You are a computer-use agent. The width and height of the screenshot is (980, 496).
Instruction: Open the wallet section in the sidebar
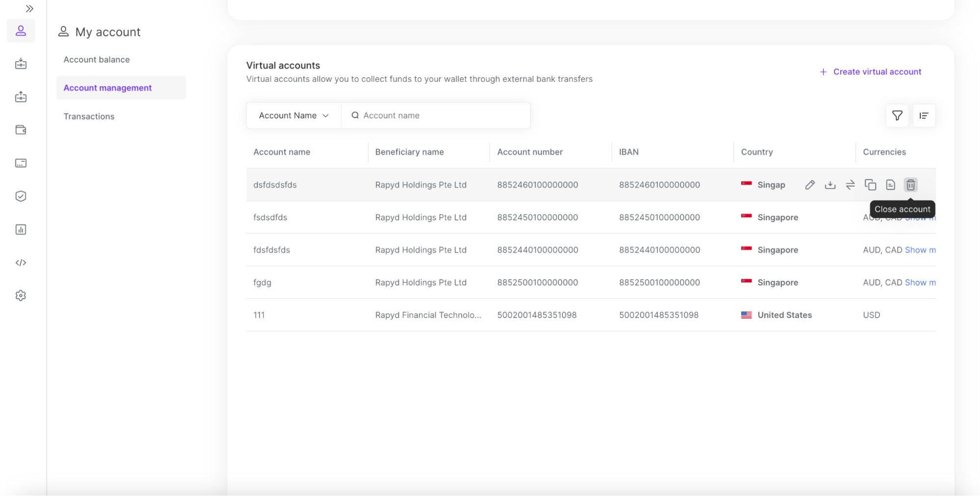[x=21, y=129]
